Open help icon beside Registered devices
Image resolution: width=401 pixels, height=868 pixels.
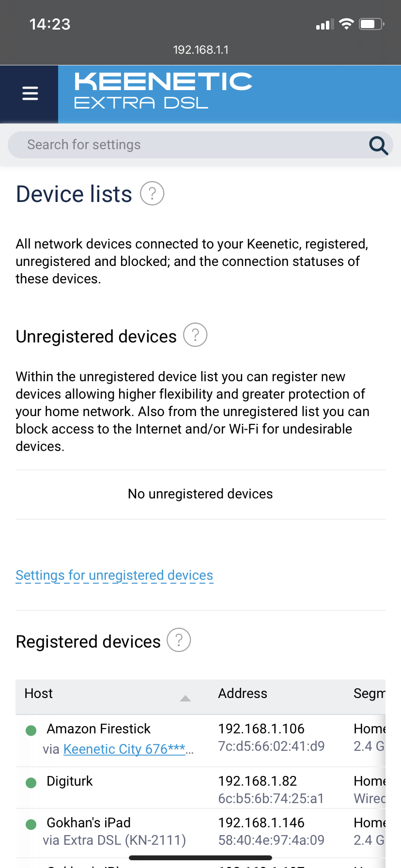pos(179,640)
